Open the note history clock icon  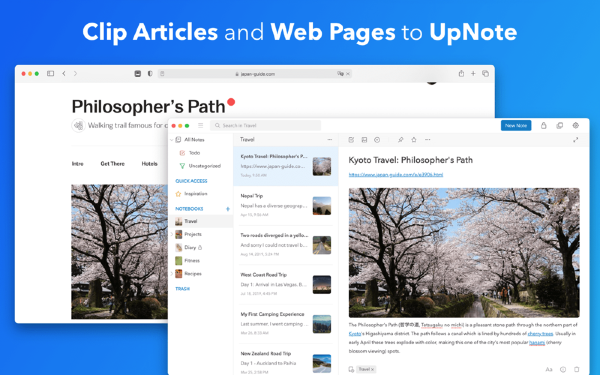pyautogui.click(x=377, y=140)
